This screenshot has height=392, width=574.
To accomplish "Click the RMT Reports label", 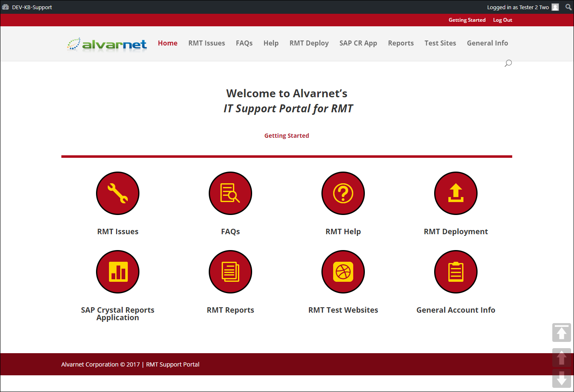I will click(x=230, y=310).
